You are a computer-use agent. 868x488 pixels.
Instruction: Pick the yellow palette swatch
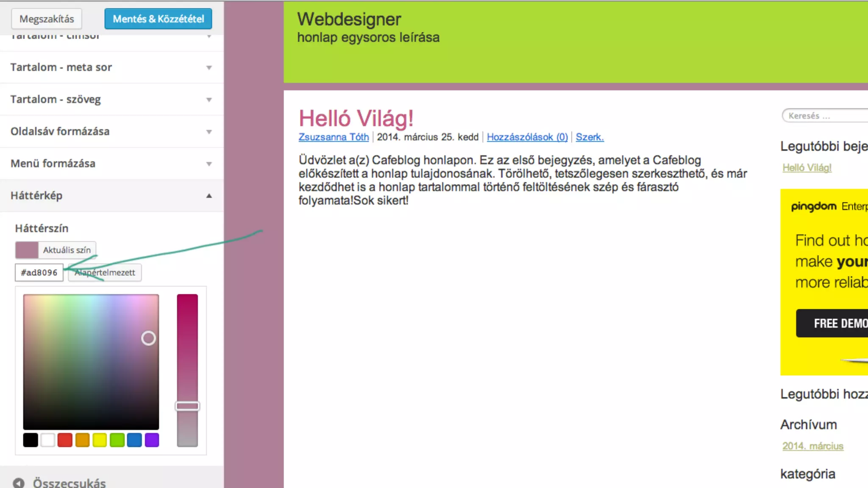100,440
